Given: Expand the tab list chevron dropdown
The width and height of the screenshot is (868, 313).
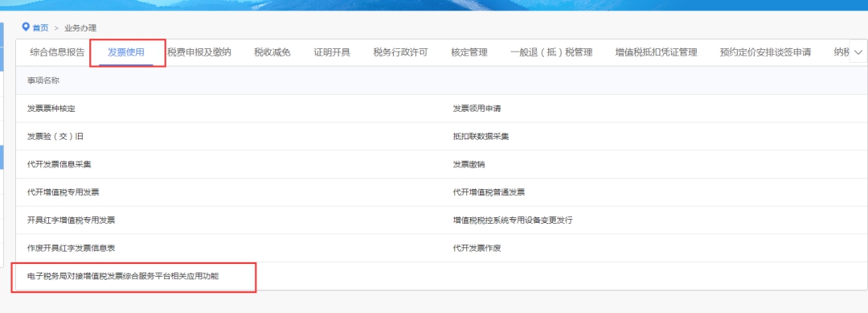Looking at the screenshot, I should coord(858,52).
